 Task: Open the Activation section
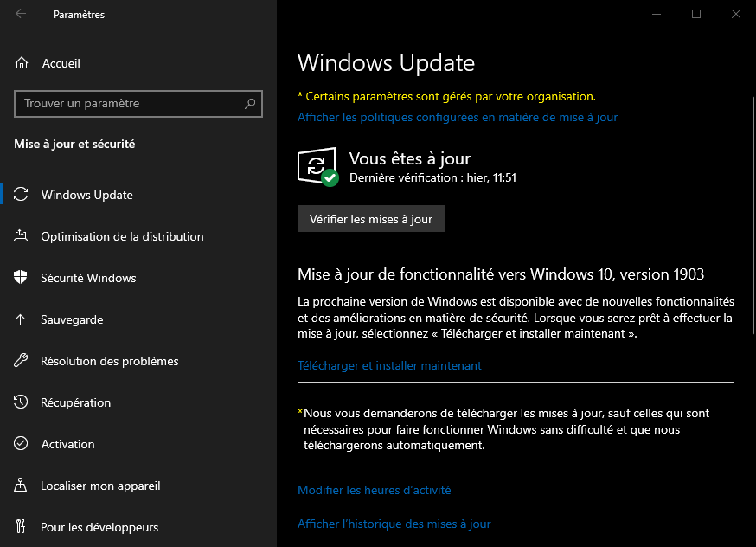click(x=68, y=444)
